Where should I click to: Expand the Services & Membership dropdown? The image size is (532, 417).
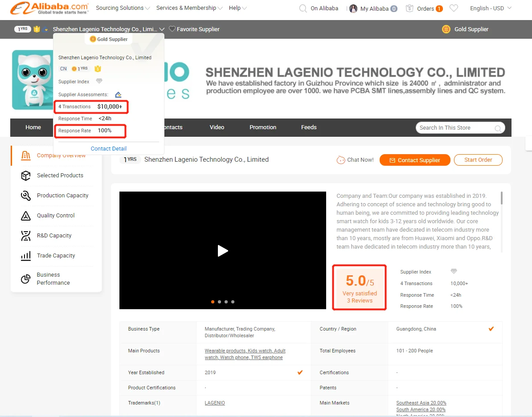[189, 8]
